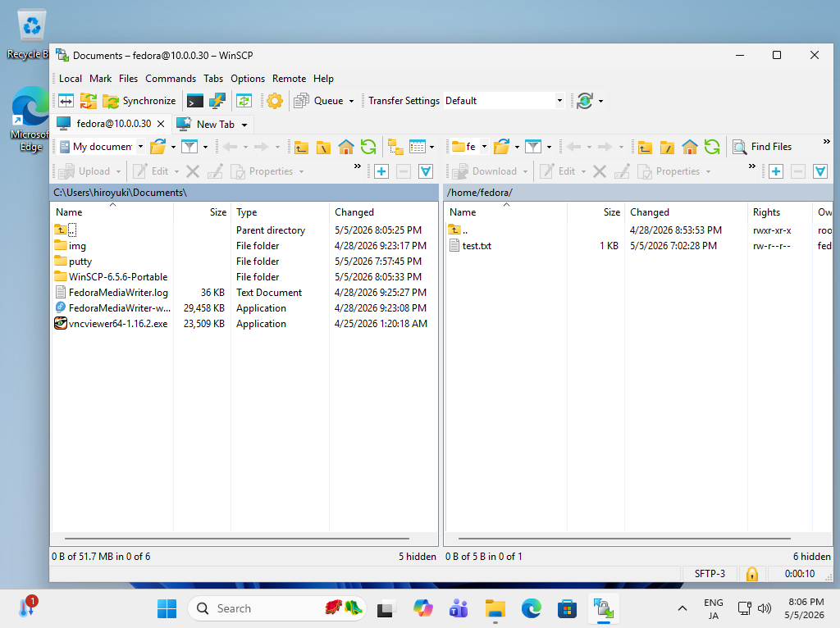Click remote panel selection toggle triangle icon
The width and height of the screenshot is (840, 628).
pos(820,171)
